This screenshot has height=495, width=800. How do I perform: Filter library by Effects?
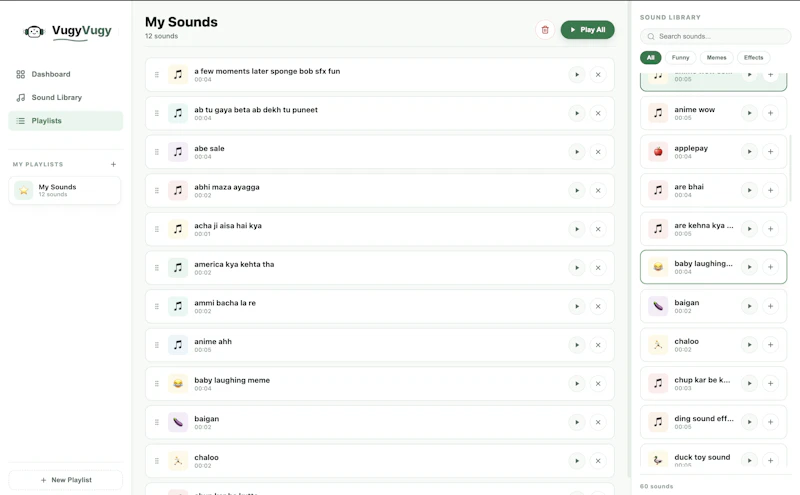coord(754,58)
